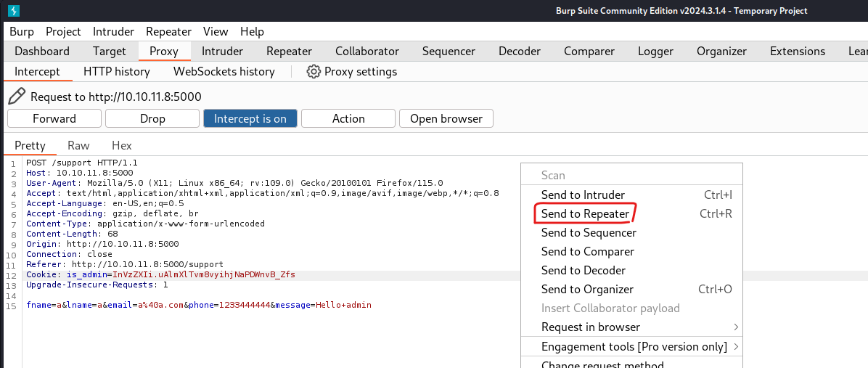Expand the Request in browser submenu arrow

pos(736,327)
